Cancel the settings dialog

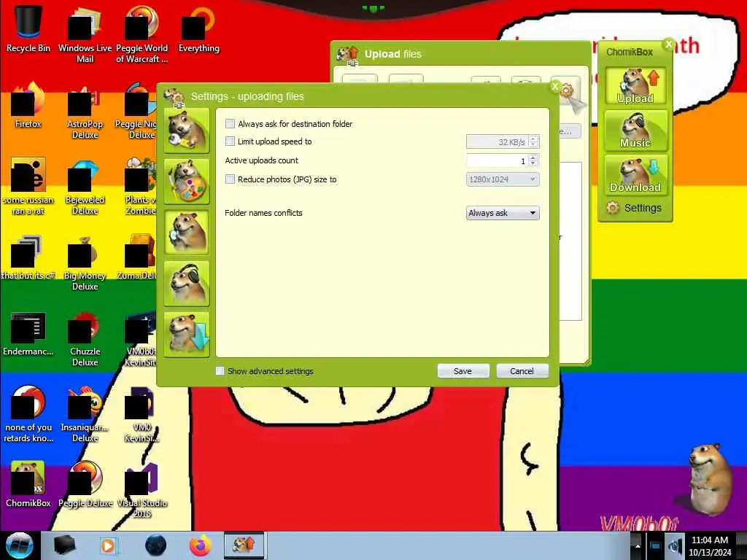522,371
